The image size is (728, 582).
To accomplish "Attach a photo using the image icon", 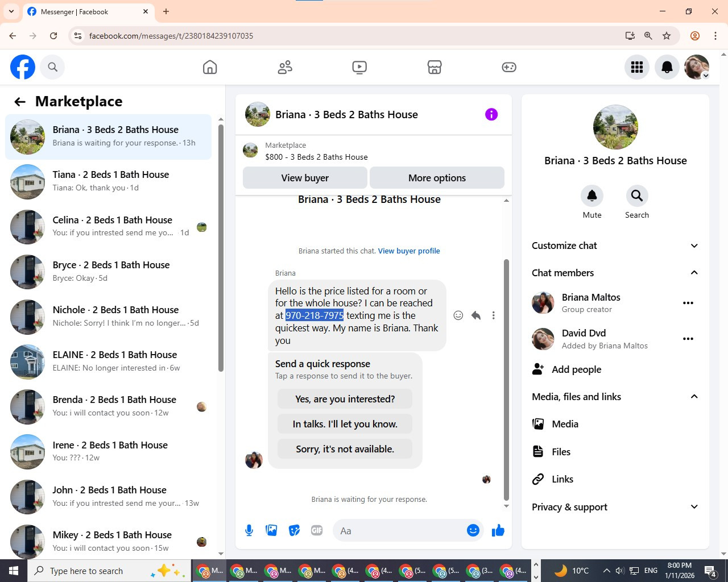I will coord(271,530).
